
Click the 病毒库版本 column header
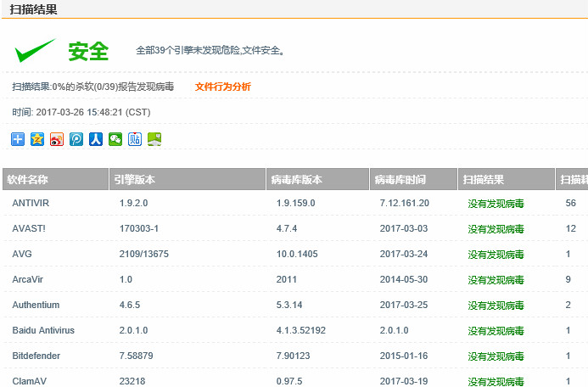pos(317,179)
